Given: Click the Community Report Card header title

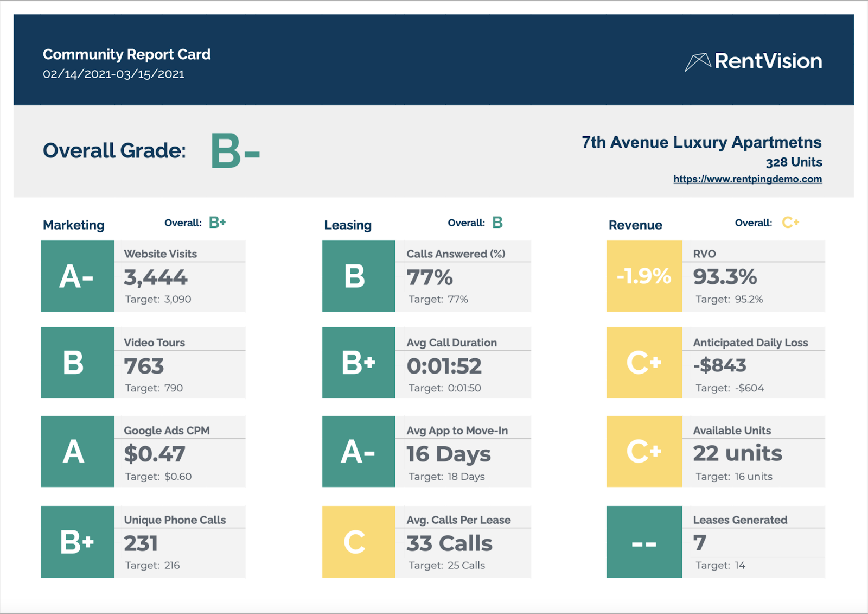Looking at the screenshot, I should click(x=126, y=54).
